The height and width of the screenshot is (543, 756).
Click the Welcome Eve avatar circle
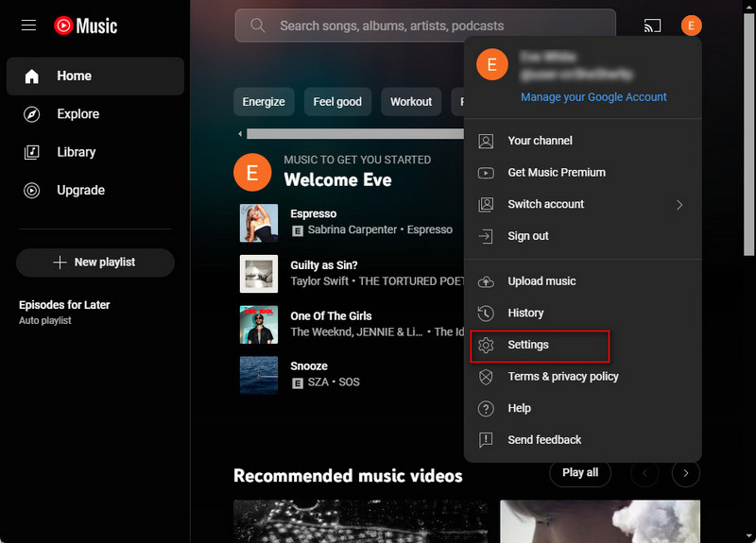pyautogui.click(x=252, y=173)
